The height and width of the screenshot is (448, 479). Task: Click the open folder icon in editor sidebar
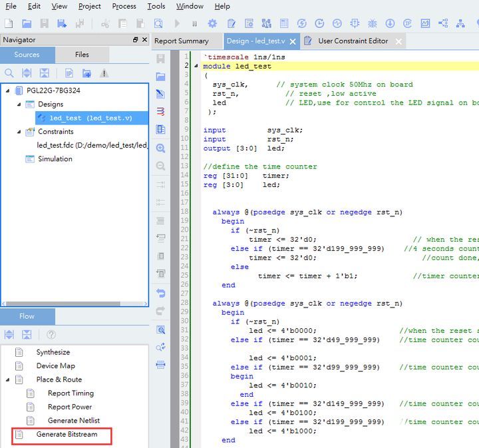click(x=160, y=77)
